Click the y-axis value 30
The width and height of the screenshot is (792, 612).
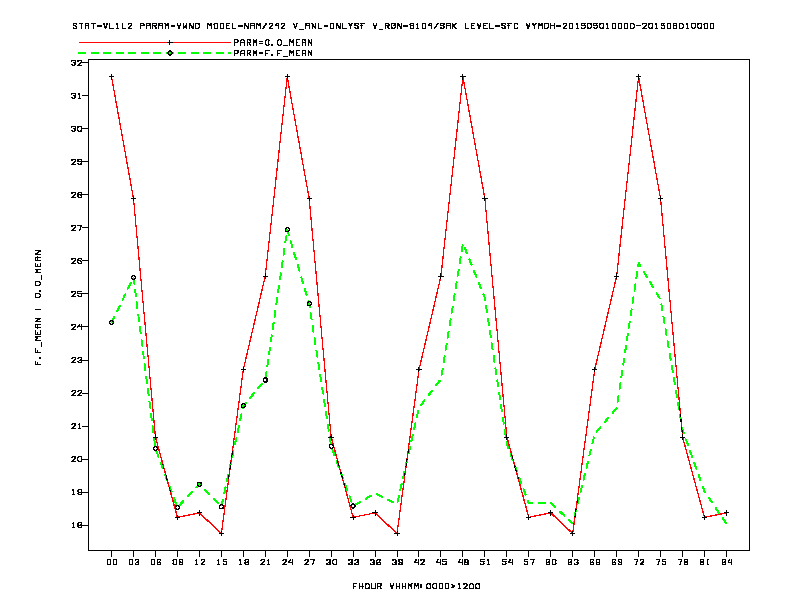tap(76, 129)
